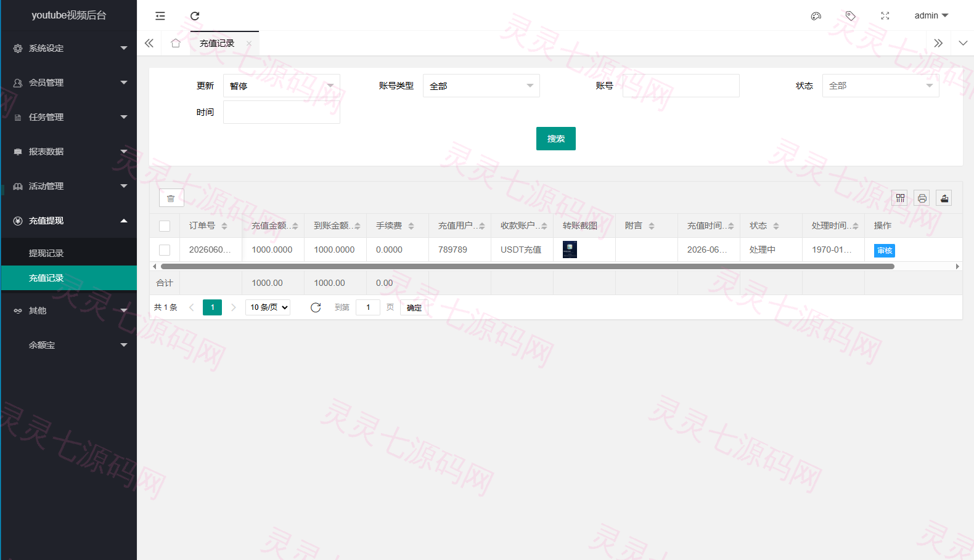
Task: Sort by 状态 column sort arrows
Action: coord(776,226)
